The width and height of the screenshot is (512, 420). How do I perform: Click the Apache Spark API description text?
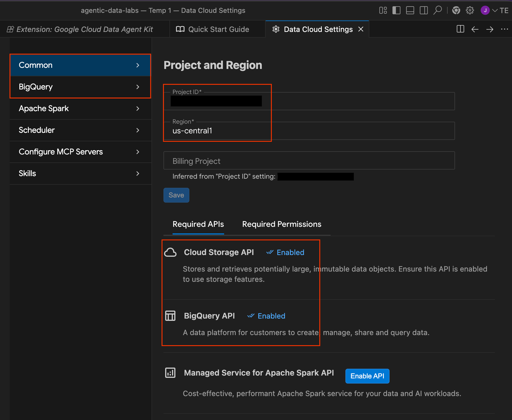322,394
